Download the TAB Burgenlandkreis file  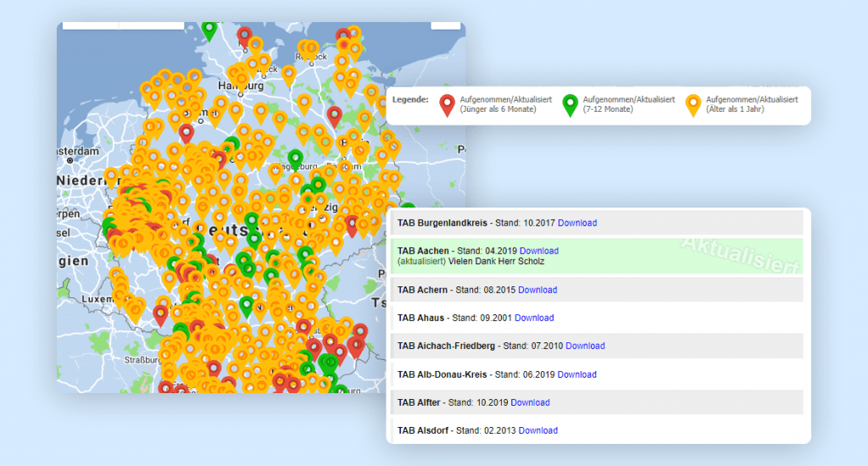point(577,223)
